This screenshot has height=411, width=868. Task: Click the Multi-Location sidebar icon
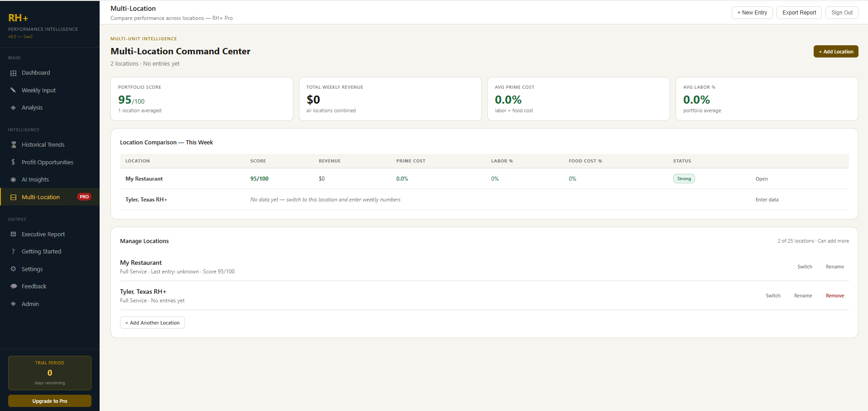pyautogui.click(x=13, y=197)
